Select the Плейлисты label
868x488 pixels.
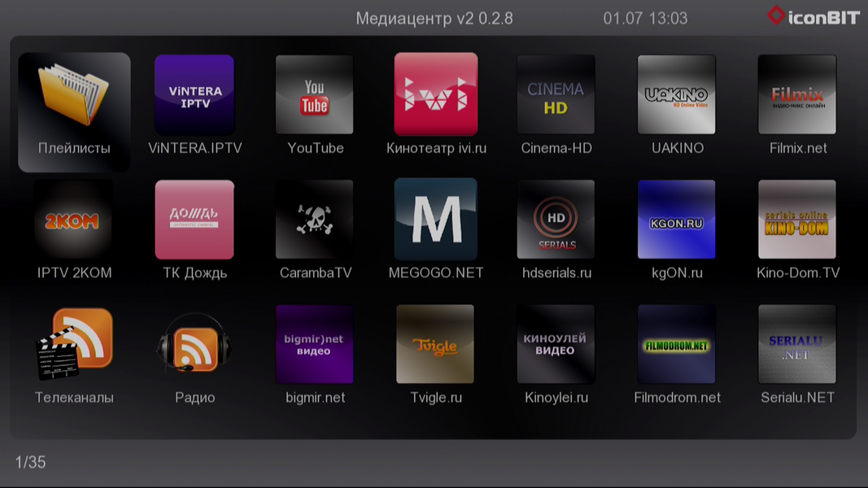point(74,148)
